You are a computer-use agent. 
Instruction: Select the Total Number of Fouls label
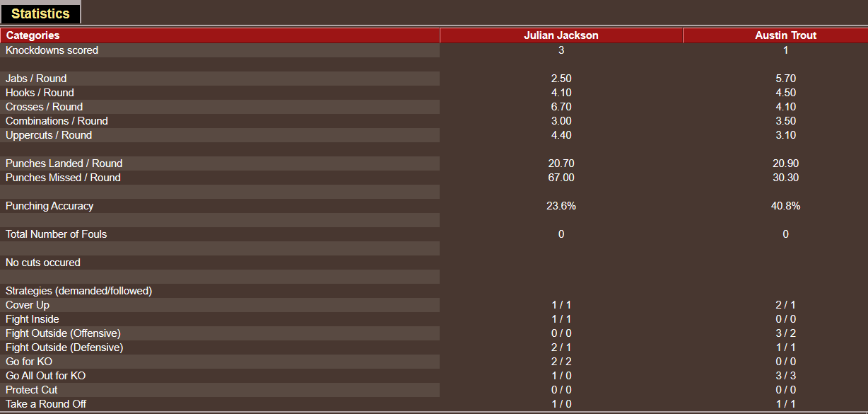57,234
